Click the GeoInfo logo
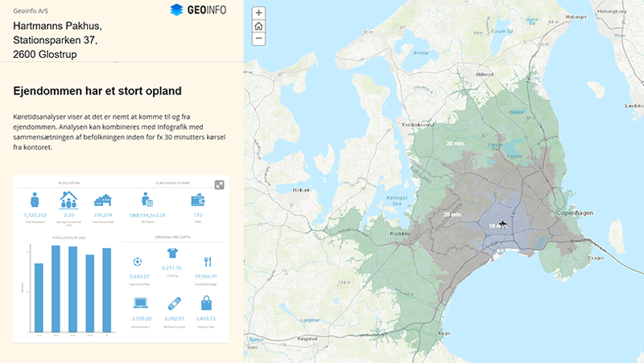Screen dimensions: 644x363 198,10
